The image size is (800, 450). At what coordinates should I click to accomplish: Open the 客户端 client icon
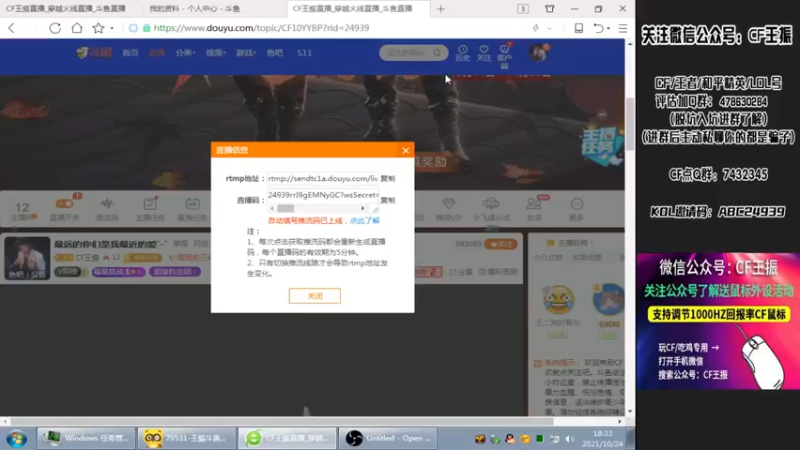pyautogui.click(x=505, y=56)
